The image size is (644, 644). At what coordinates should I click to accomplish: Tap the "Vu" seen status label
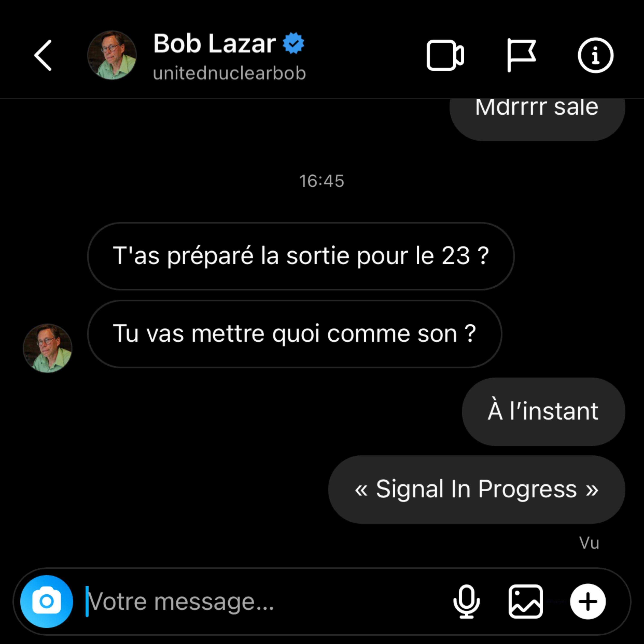tap(589, 543)
